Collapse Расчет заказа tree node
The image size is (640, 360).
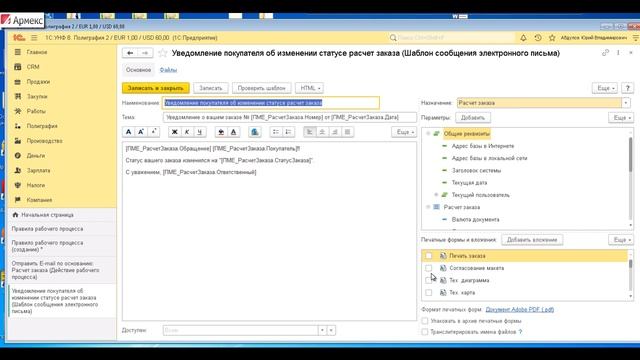428,207
